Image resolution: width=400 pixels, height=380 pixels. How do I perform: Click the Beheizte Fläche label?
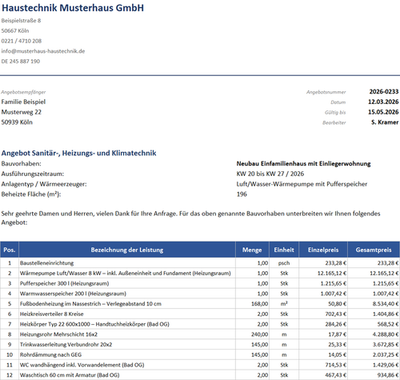click(31, 194)
